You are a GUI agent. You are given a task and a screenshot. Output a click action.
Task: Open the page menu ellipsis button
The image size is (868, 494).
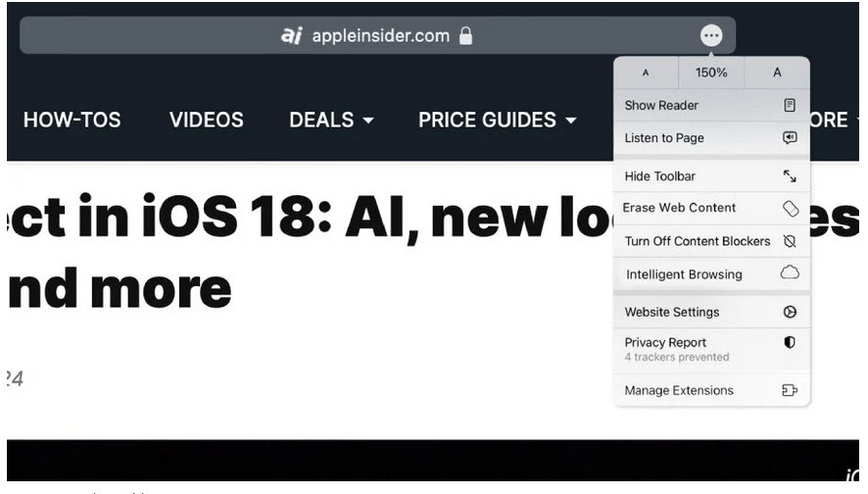point(711,36)
